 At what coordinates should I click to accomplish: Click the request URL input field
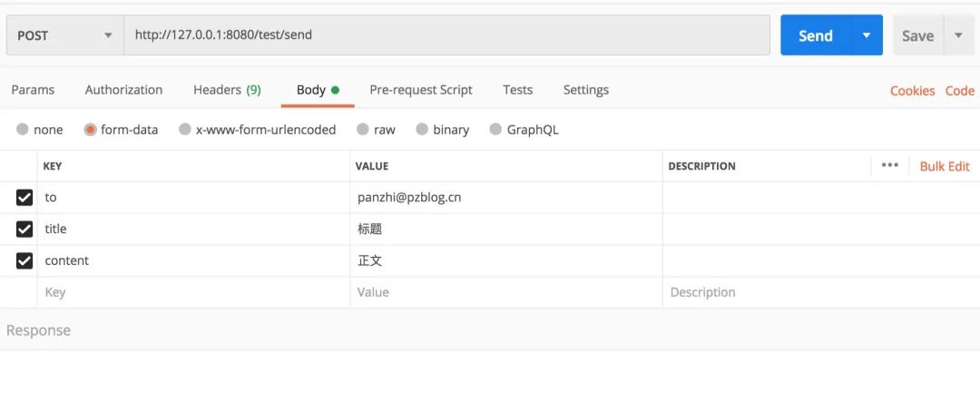(x=446, y=35)
